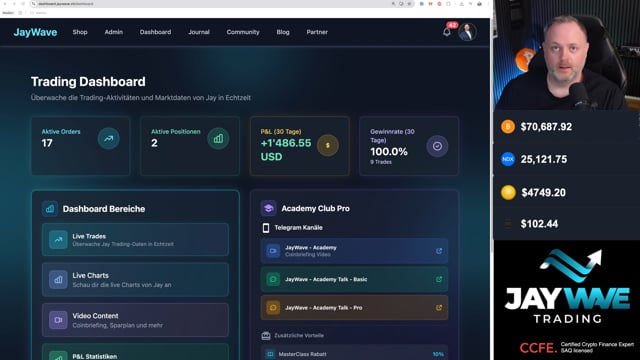Open the Community menu item
The height and width of the screenshot is (360, 640).
243,32
